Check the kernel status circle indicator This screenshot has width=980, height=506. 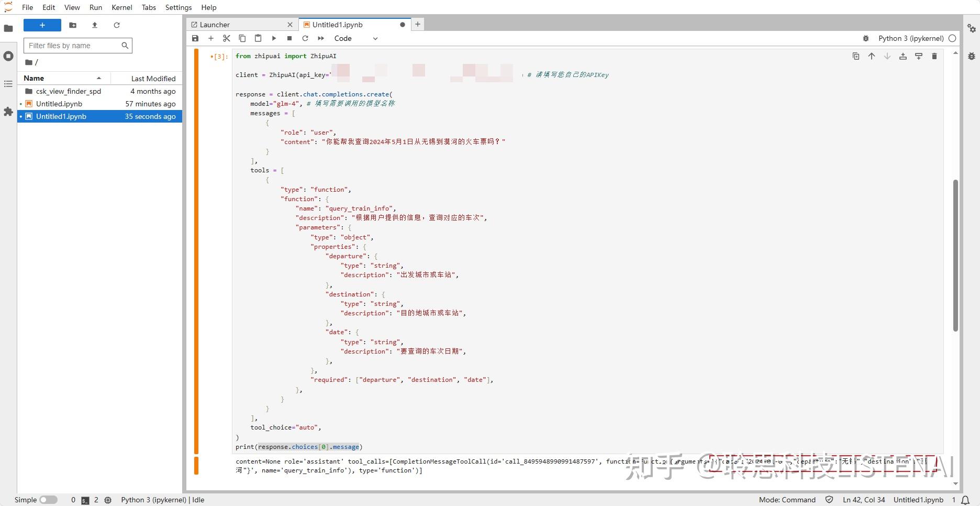click(x=952, y=38)
